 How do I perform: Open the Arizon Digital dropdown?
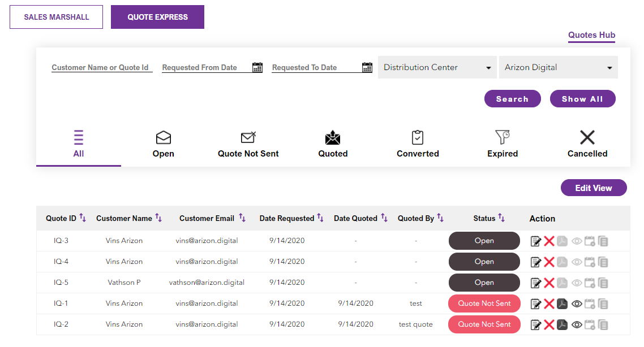pyautogui.click(x=558, y=67)
